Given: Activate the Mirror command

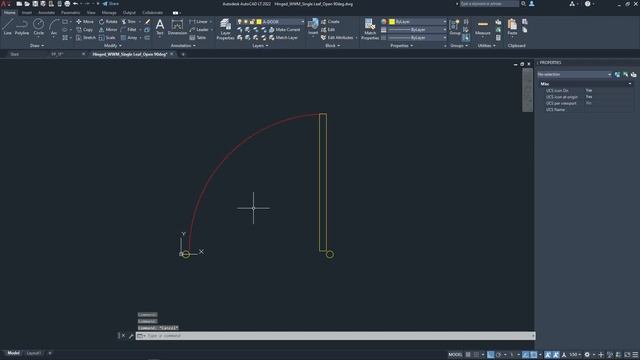Looking at the screenshot, I should (x=108, y=29).
